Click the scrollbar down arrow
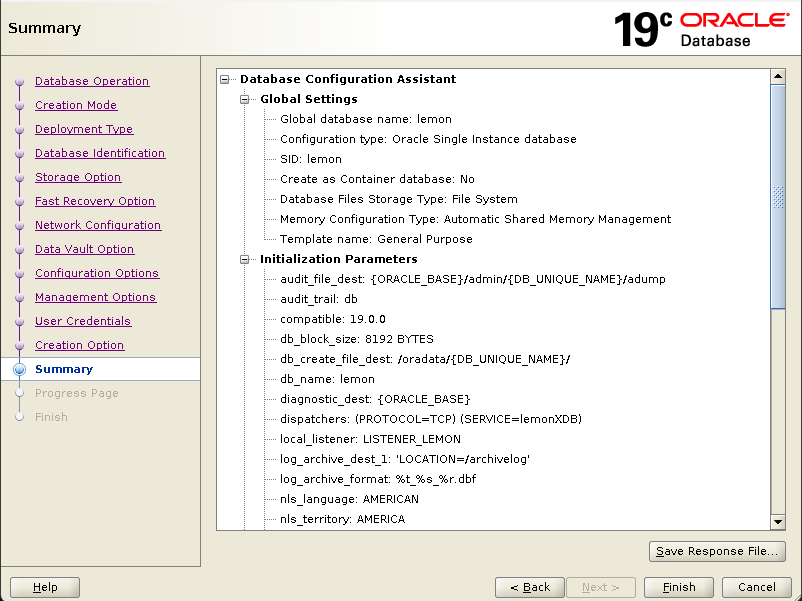Image resolution: width=802 pixels, height=601 pixels. coord(778,522)
